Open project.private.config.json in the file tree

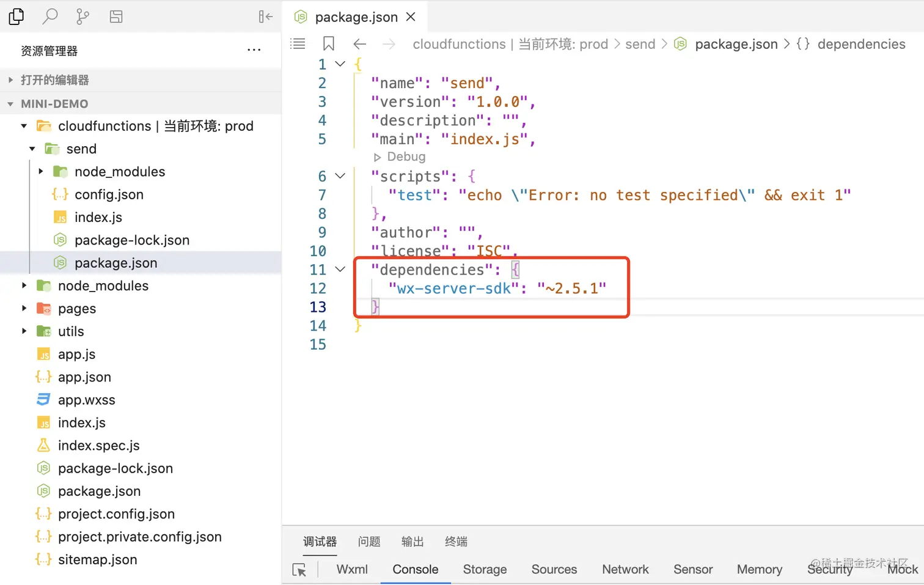tap(141, 537)
